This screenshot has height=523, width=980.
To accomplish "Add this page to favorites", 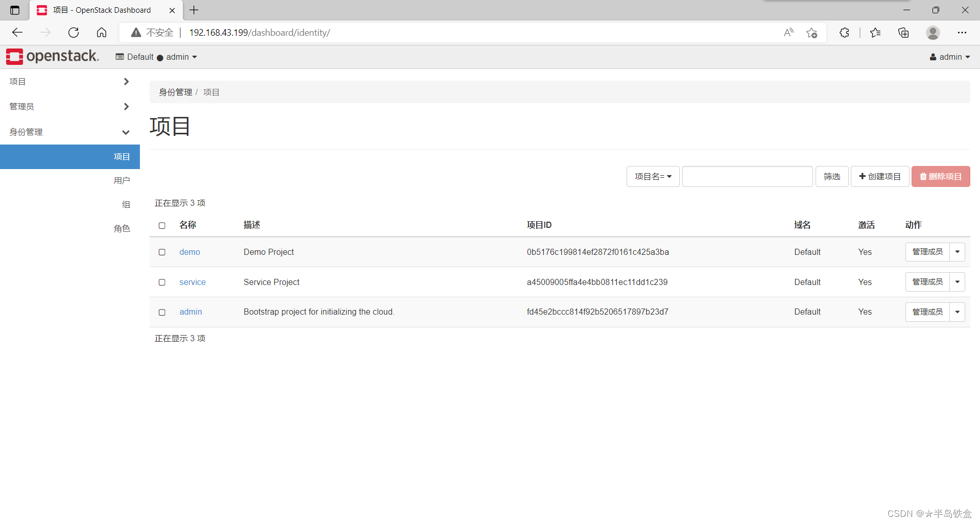I will pyautogui.click(x=811, y=33).
